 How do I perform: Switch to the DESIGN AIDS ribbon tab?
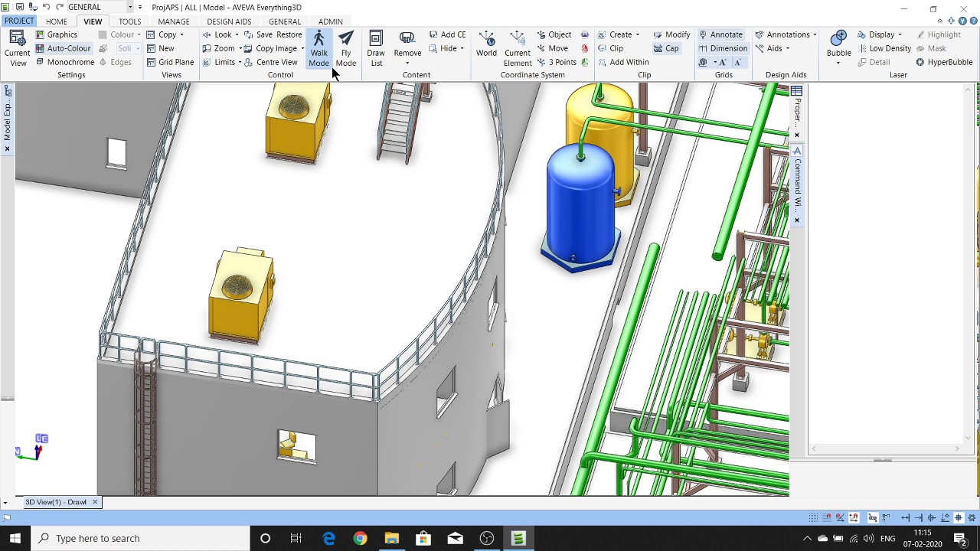pyautogui.click(x=229, y=21)
